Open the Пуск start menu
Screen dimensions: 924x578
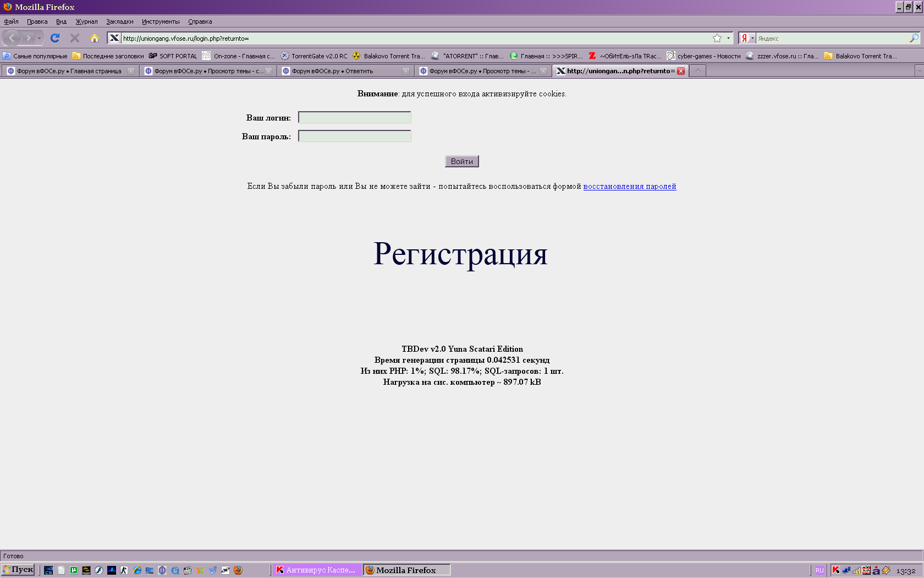pos(18,570)
